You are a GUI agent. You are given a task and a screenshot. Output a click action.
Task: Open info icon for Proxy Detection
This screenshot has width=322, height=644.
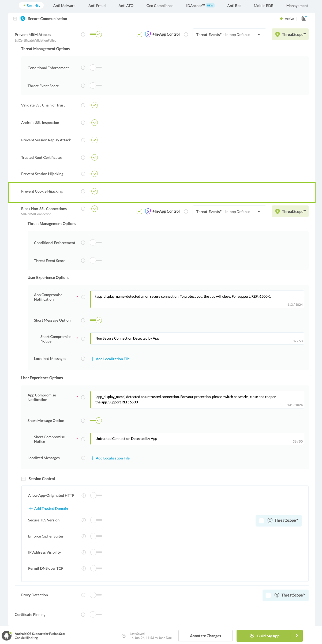83,595
